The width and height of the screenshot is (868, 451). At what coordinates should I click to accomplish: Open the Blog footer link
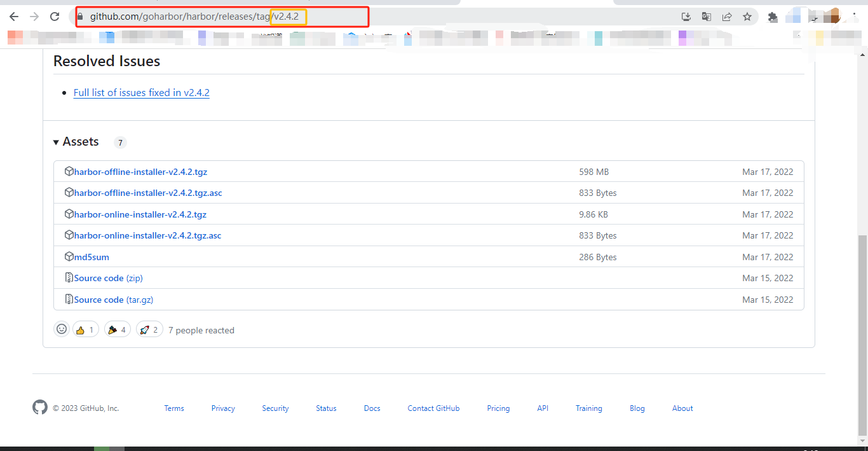point(637,408)
